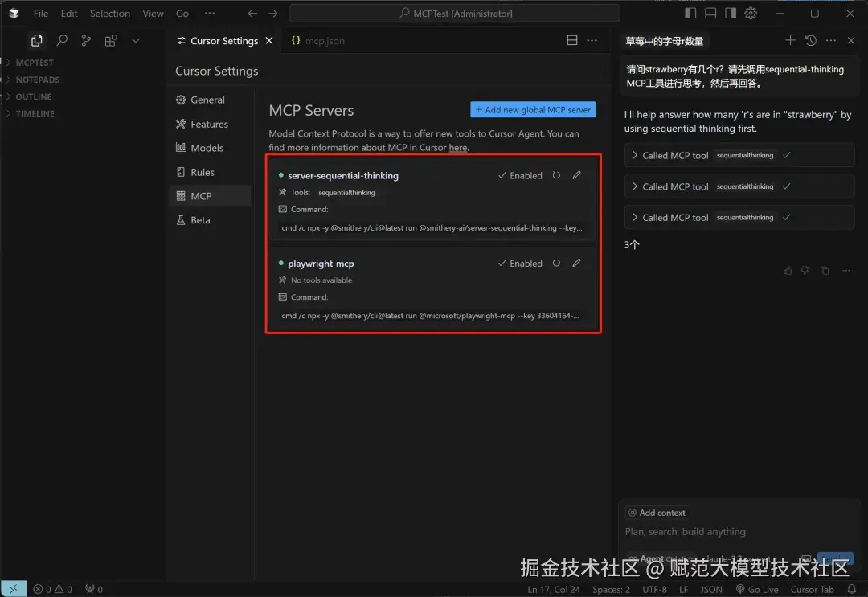Screen dimensions: 868x597
Task: Open the Edit menu
Action: (x=69, y=14)
